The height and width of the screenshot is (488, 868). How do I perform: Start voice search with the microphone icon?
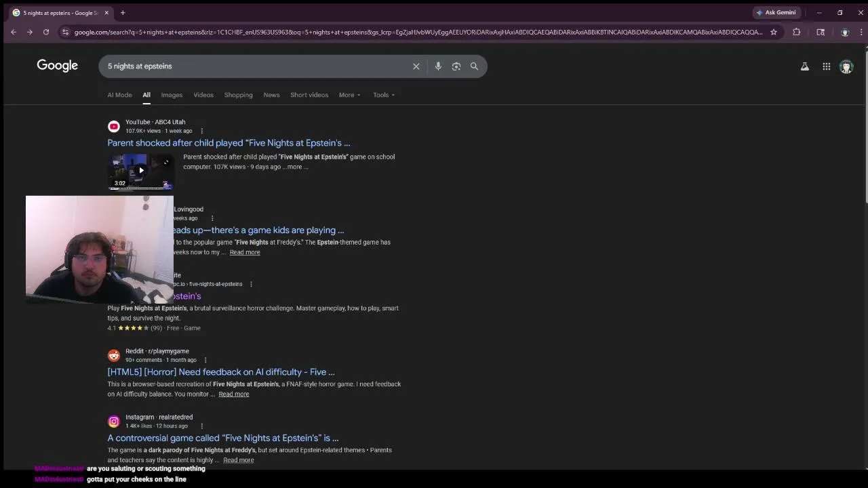[x=438, y=66]
